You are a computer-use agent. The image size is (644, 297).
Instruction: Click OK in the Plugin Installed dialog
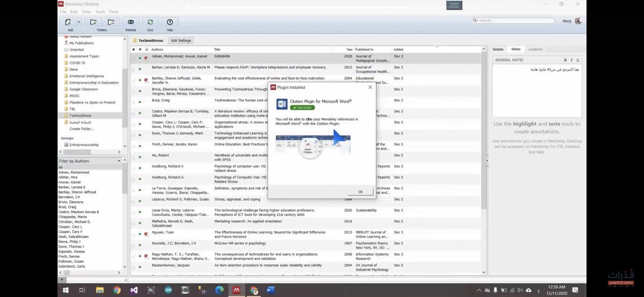pos(360,191)
